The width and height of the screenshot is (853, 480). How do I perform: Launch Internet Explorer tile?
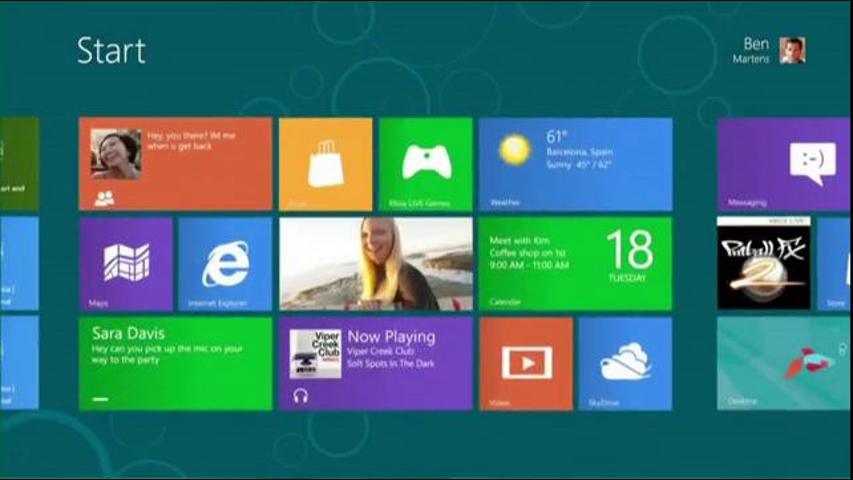click(x=225, y=264)
